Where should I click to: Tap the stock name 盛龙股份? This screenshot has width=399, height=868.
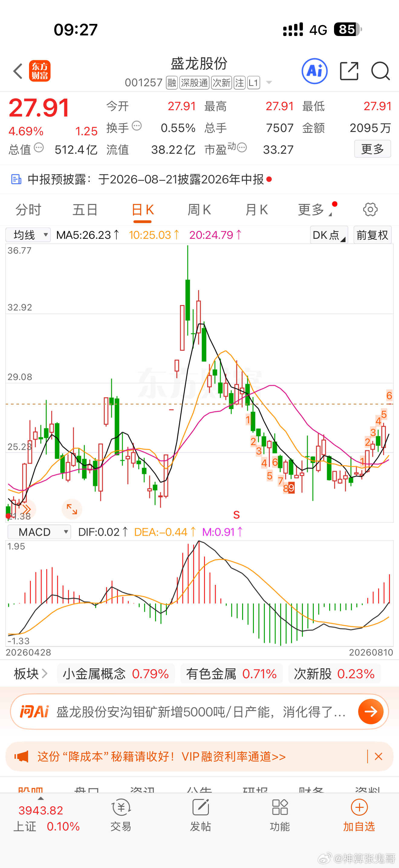(199, 64)
